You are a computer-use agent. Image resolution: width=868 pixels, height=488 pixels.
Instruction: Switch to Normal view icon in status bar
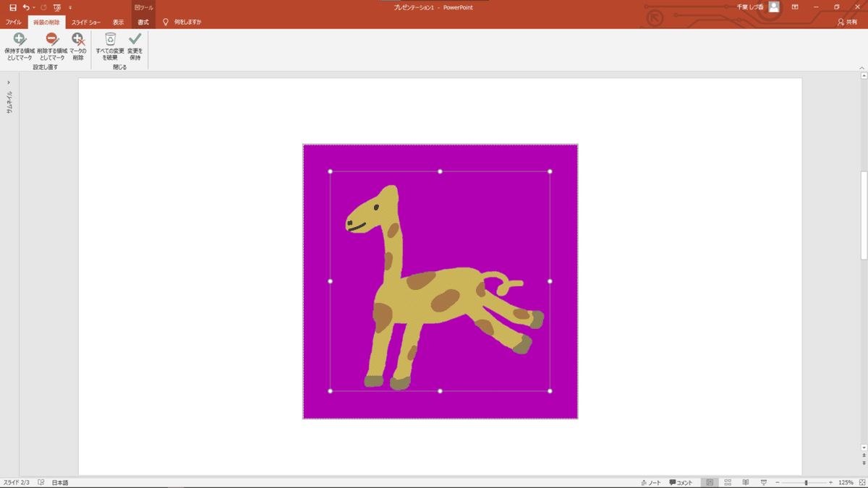pos(710,482)
